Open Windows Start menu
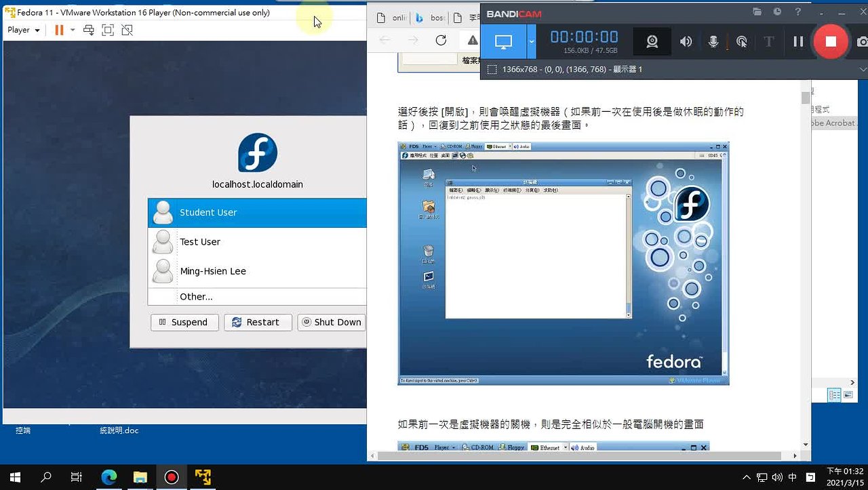 pyautogui.click(x=15, y=477)
